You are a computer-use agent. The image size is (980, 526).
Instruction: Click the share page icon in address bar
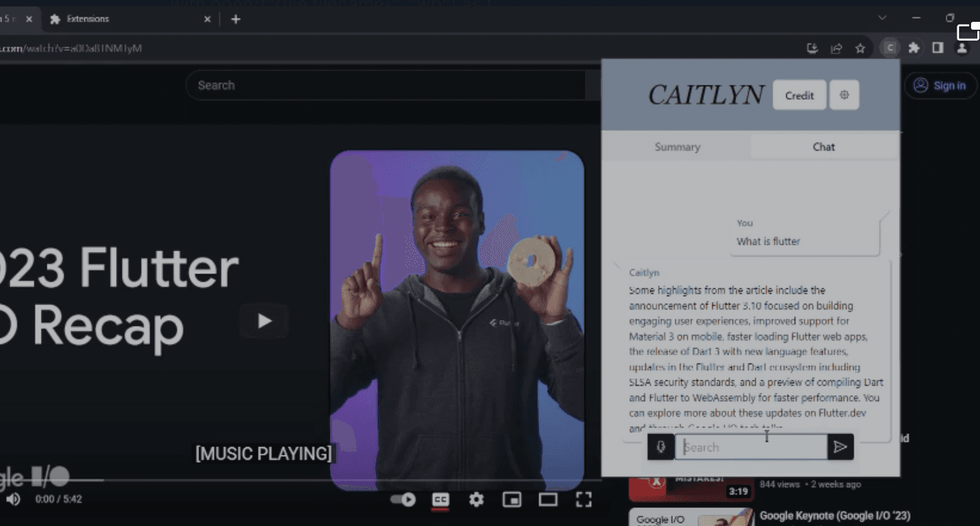coord(836,48)
